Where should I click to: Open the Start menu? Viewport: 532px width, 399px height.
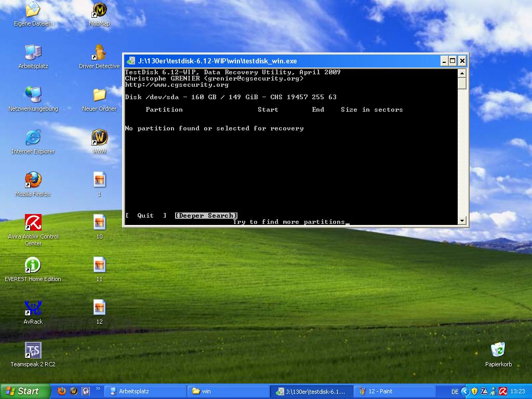click(x=24, y=391)
